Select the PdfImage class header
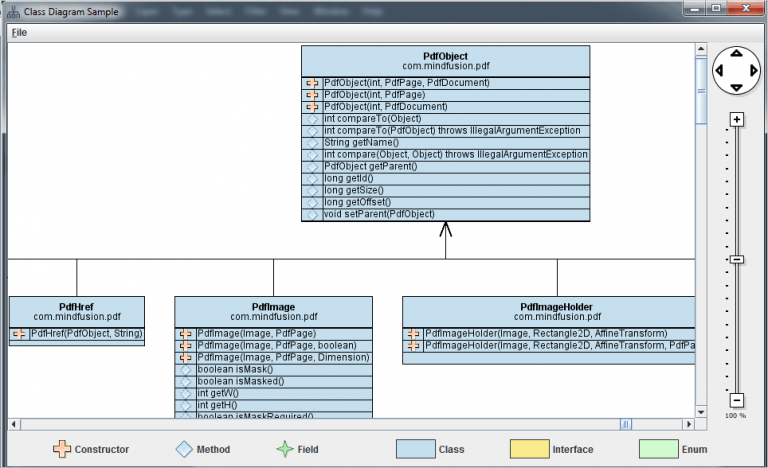Screen dimensions: 768x468 click(273, 312)
